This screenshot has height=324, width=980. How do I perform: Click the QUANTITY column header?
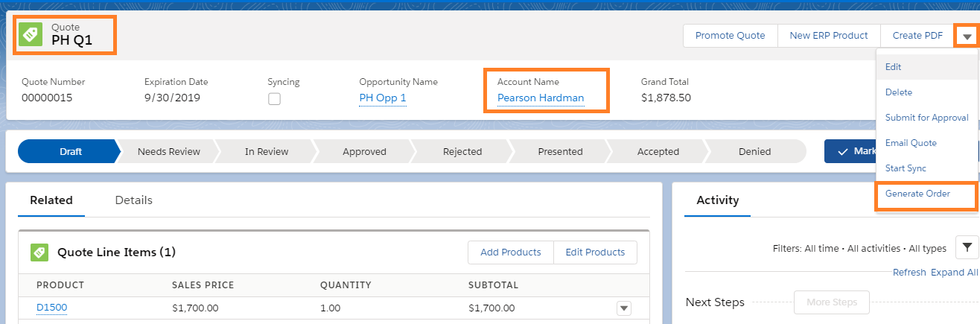(x=346, y=285)
